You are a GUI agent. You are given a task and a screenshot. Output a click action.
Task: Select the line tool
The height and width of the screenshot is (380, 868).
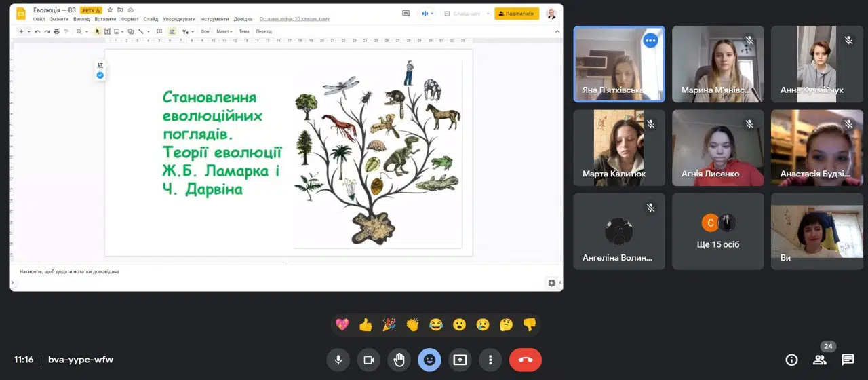141,31
